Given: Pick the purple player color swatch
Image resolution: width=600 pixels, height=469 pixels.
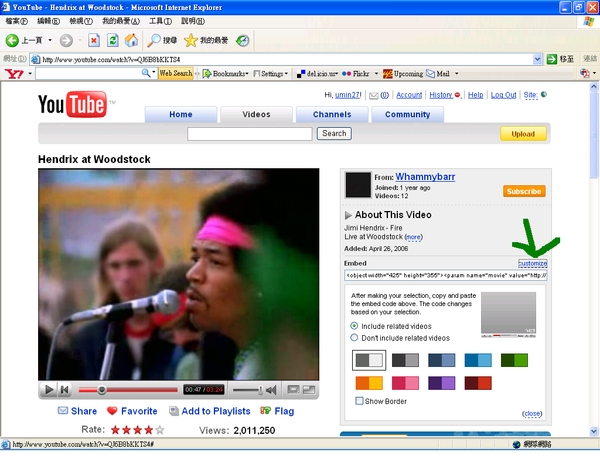Looking at the screenshot, I should [442, 383].
